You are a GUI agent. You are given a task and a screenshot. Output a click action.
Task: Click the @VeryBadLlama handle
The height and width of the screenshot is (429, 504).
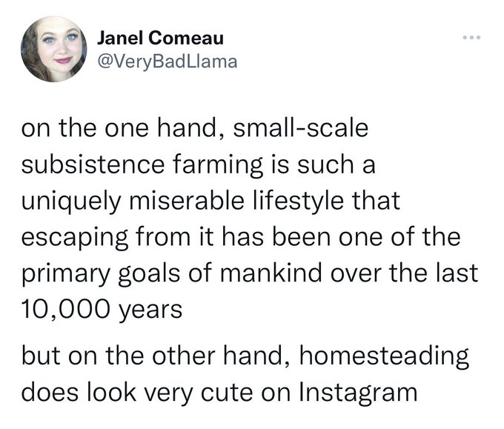pyautogui.click(x=168, y=61)
